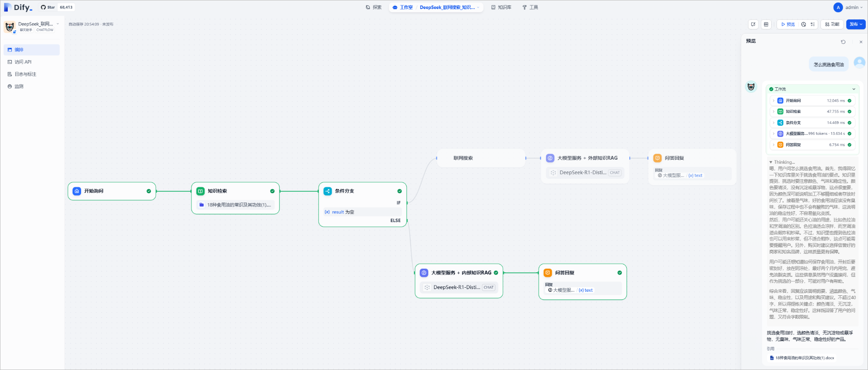This screenshot has height=370, width=868.
Task: Open the ENV environment variables icon
Action: click(766, 24)
